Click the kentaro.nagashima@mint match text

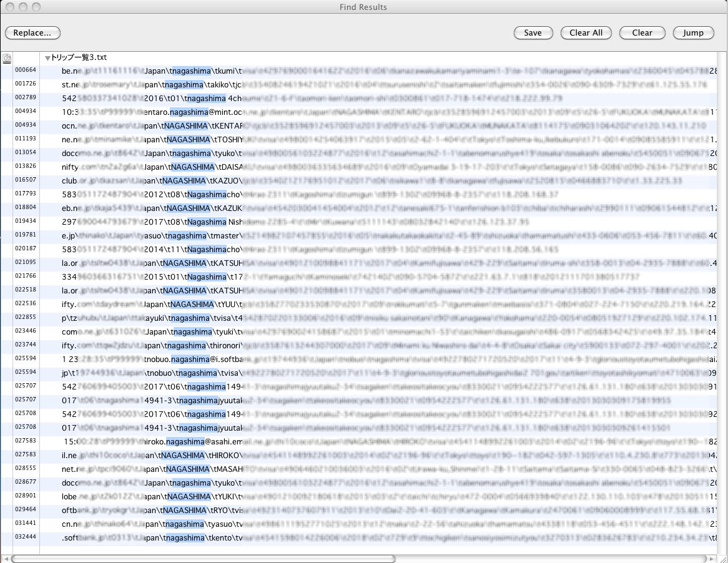(x=183, y=112)
